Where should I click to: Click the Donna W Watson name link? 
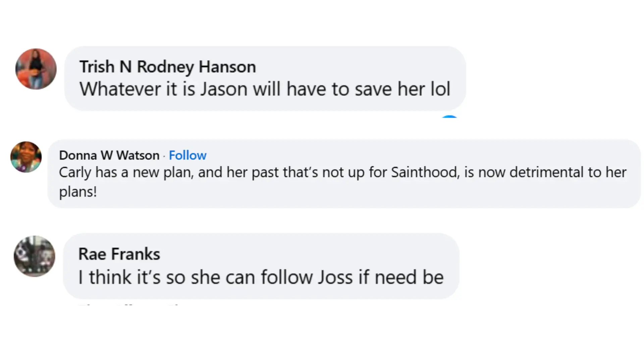(109, 155)
